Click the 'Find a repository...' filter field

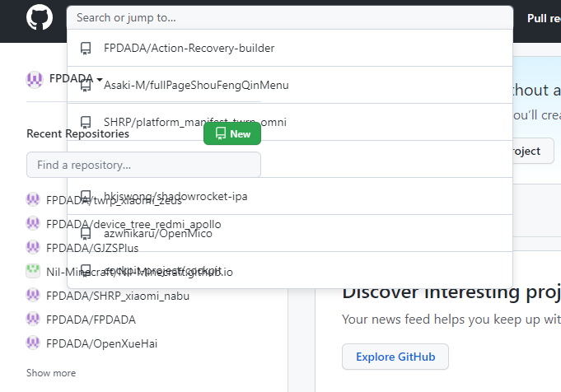[x=143, y=165]
